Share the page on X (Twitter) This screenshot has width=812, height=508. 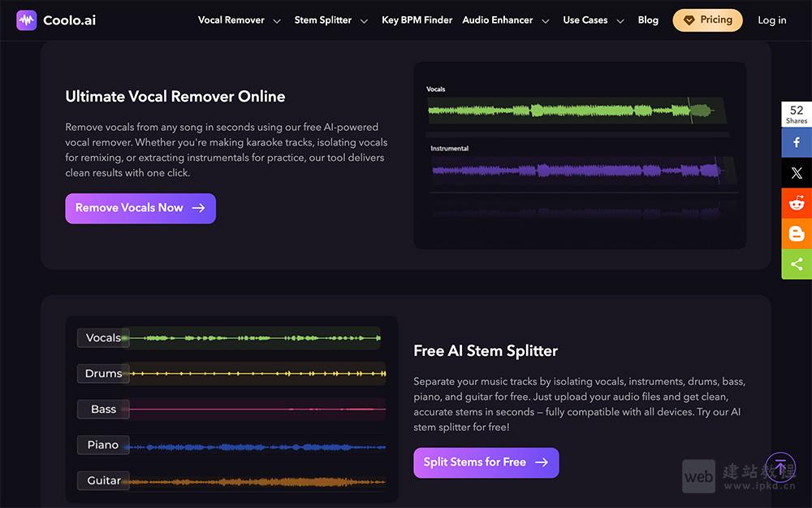(x=797, y=173)
